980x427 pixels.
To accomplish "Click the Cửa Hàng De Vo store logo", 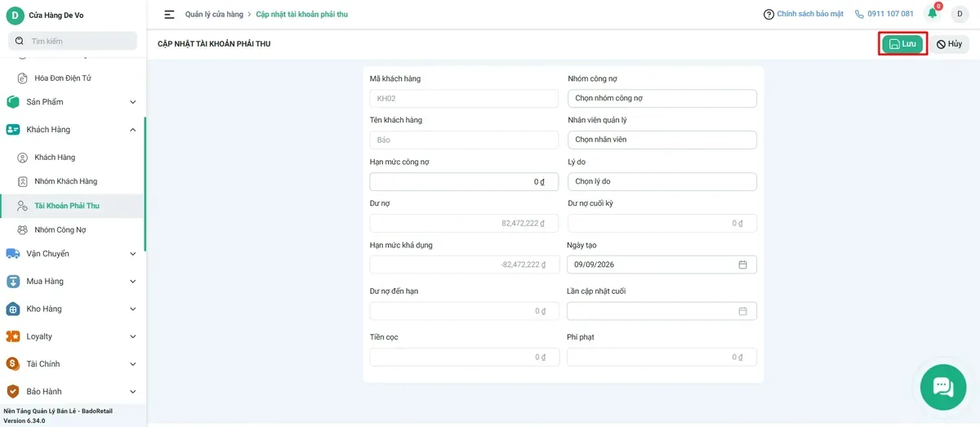I will (16, 15).
